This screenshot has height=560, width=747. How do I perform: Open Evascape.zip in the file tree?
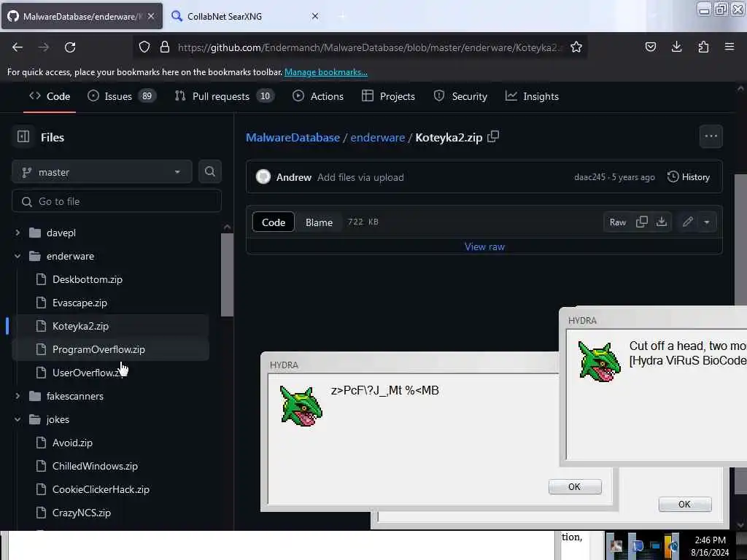pos(80,303)
